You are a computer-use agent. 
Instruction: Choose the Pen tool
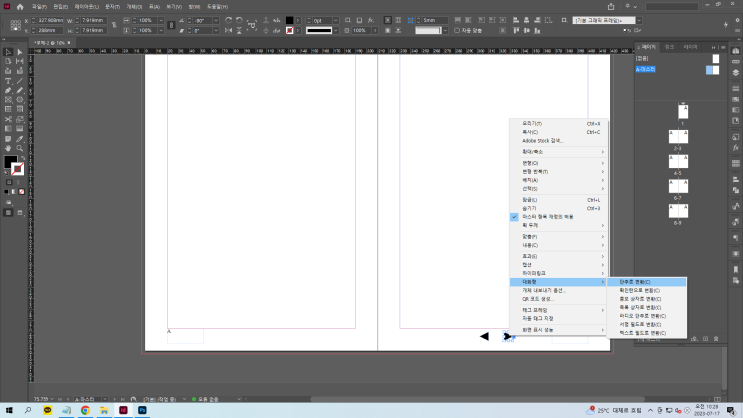point(8,91)
